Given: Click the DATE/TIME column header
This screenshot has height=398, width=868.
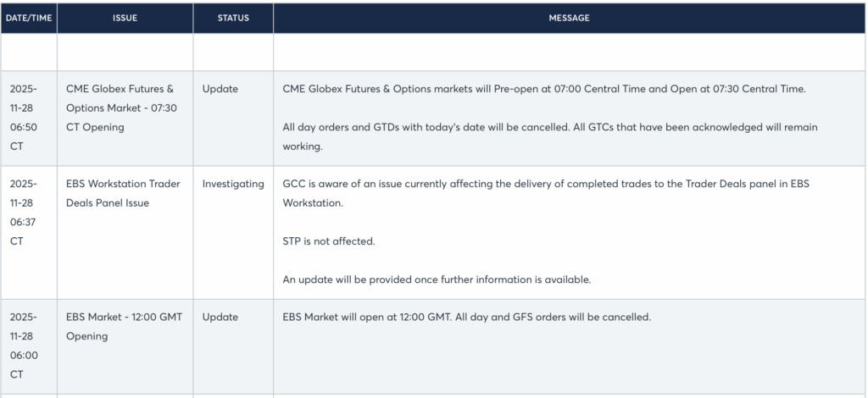Looking at the screenshot, I should [x=29, y=18].
